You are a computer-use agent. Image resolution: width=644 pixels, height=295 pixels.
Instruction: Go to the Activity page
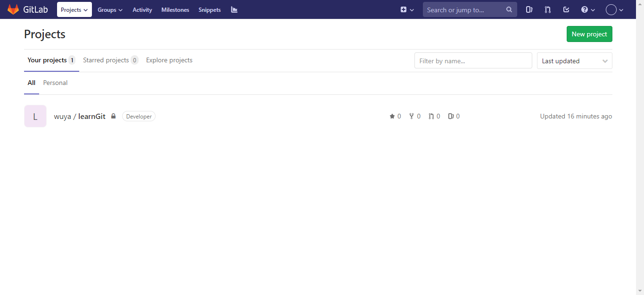(142, 9)
